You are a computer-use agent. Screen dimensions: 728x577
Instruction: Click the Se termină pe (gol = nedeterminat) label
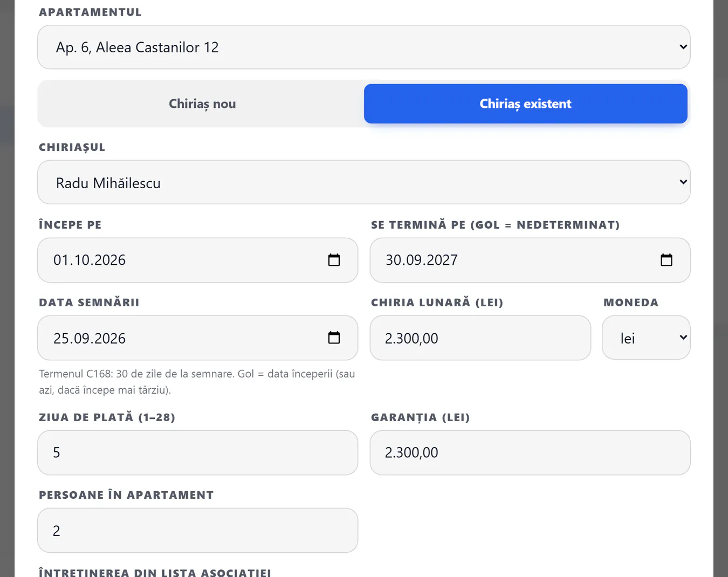click(x=495, y=225)
